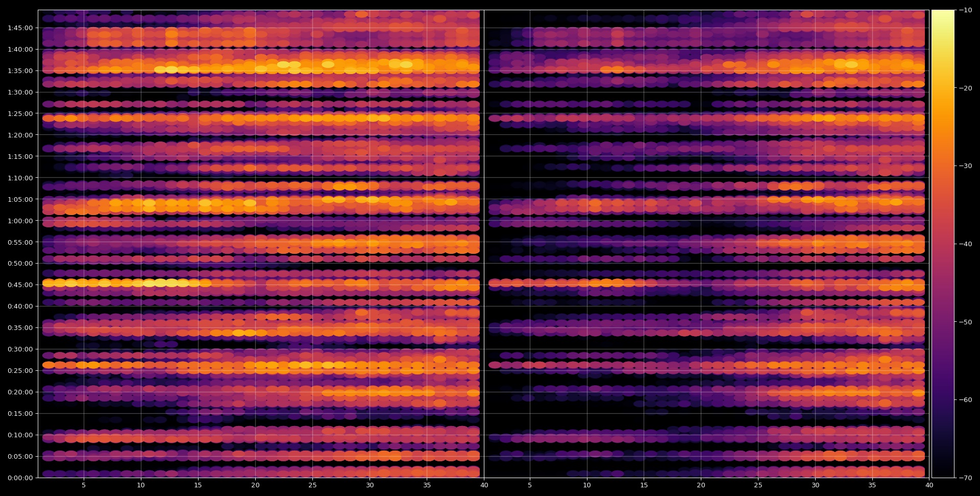
Task: Select the 0:35:00 y-axis tick
Action: pos(20,328)
